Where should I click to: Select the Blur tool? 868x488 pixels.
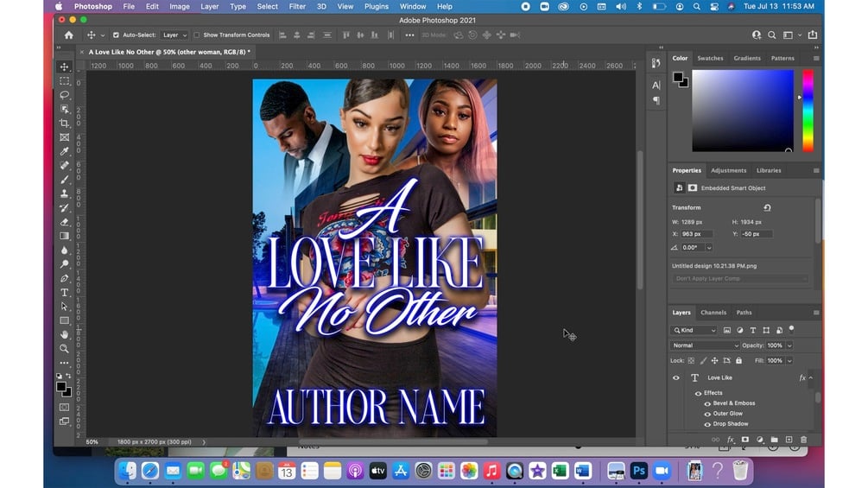click(x=64, y=250)
